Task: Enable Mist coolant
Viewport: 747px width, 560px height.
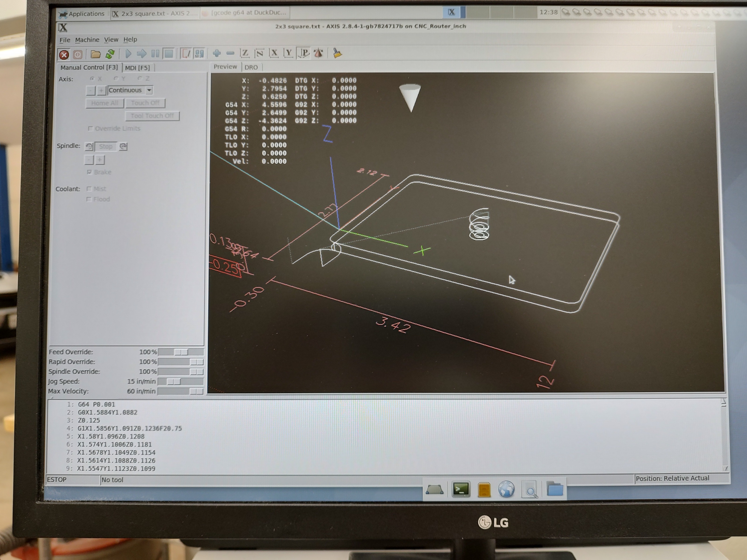Action: [x=89, y=189]
